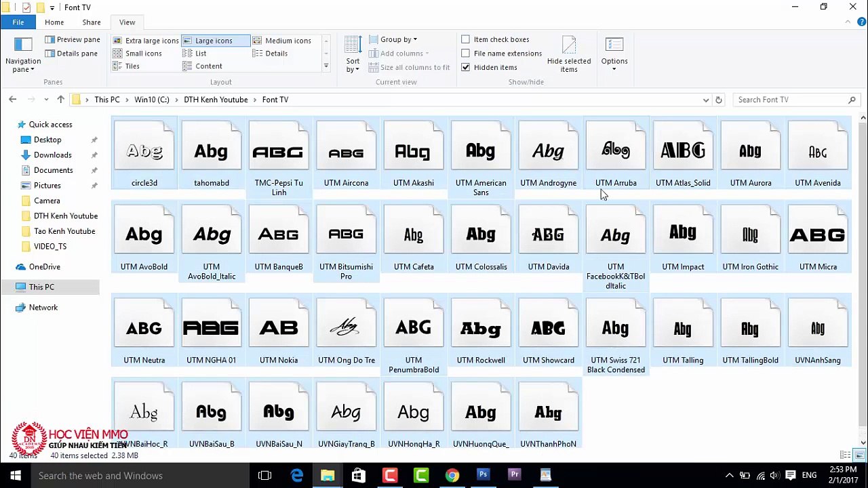Open address bar history dropdown

706,100
